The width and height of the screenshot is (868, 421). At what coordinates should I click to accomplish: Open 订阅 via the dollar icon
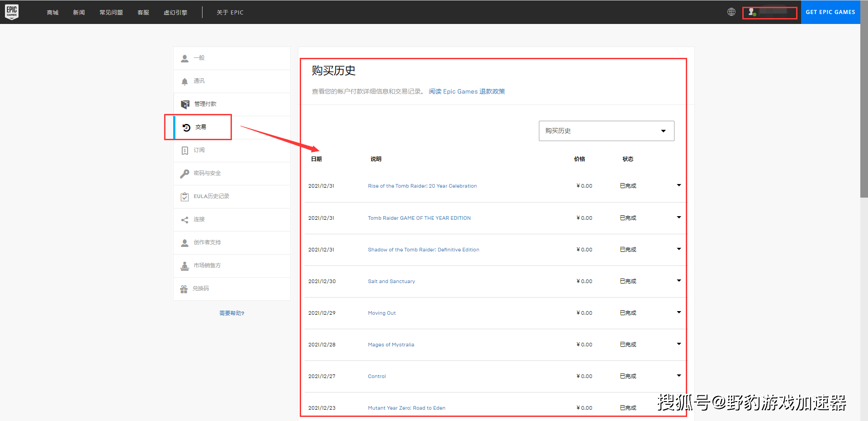pos(184,150)
